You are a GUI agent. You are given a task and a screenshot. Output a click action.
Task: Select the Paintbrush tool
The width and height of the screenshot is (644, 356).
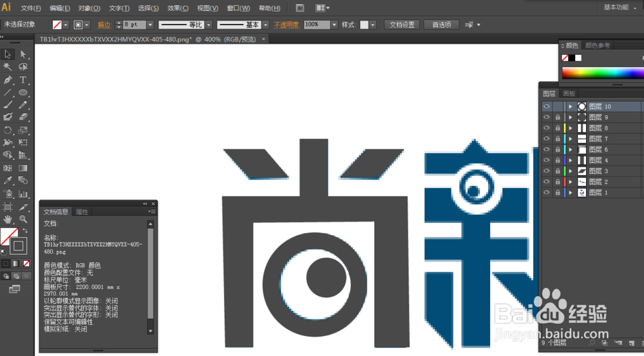point(7,105)
